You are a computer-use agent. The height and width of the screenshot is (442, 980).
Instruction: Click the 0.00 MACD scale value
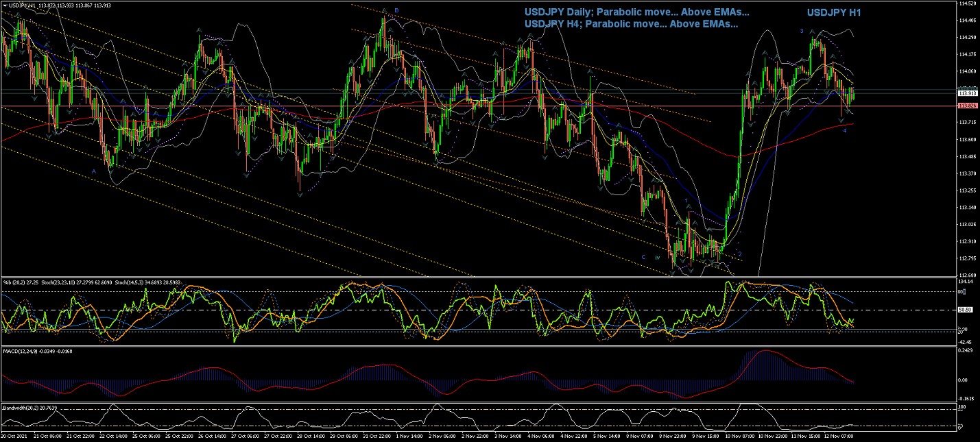click(964, 380)
